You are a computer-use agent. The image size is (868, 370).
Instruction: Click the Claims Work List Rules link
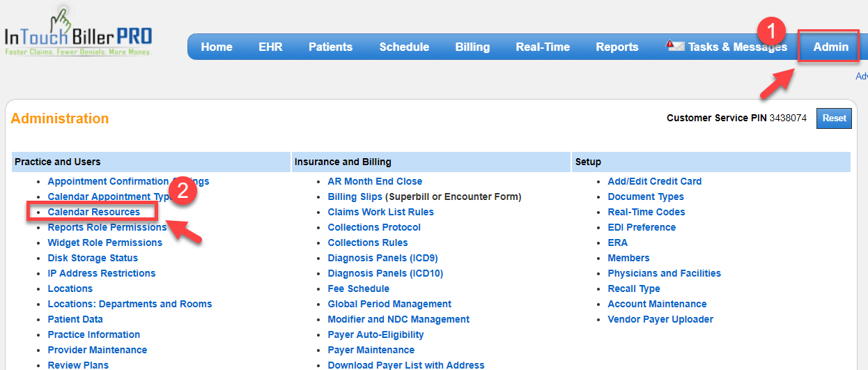(380, 212)
